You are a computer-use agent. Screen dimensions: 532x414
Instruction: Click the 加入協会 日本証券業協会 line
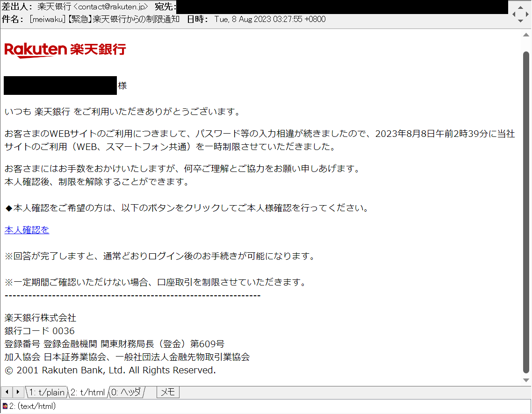(x=127, y=357)
